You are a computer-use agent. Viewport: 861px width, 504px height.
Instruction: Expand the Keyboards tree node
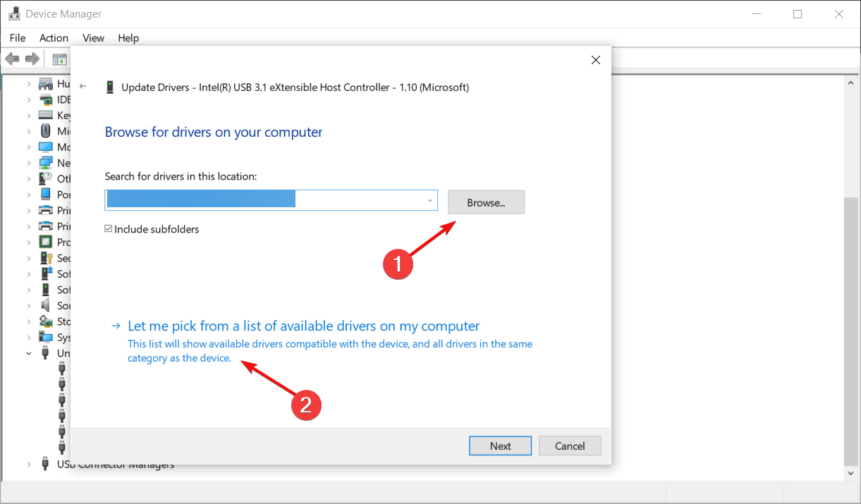29,116
